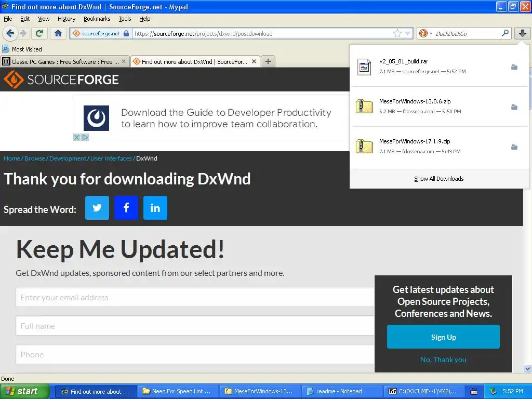The image size is (532, 399).
Task: Share on Facebook button
Action: click(x=126, y=208)
